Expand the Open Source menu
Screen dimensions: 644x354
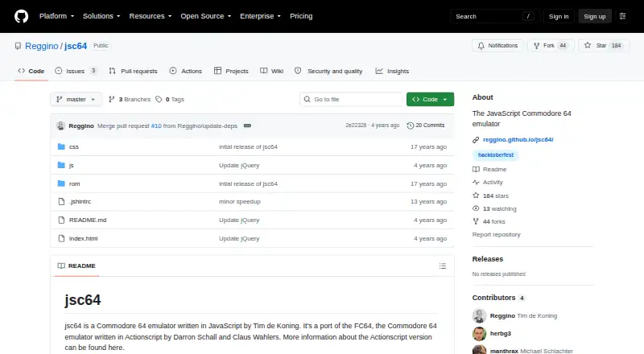[206, 16]
